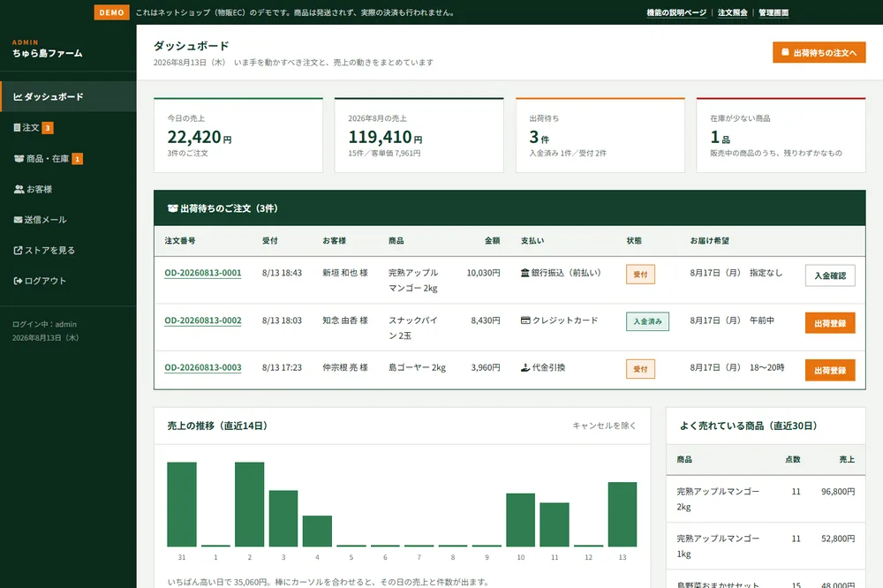Click 入金確認 for order 0001
Screen dimensions: 883x588
point(830,275)
